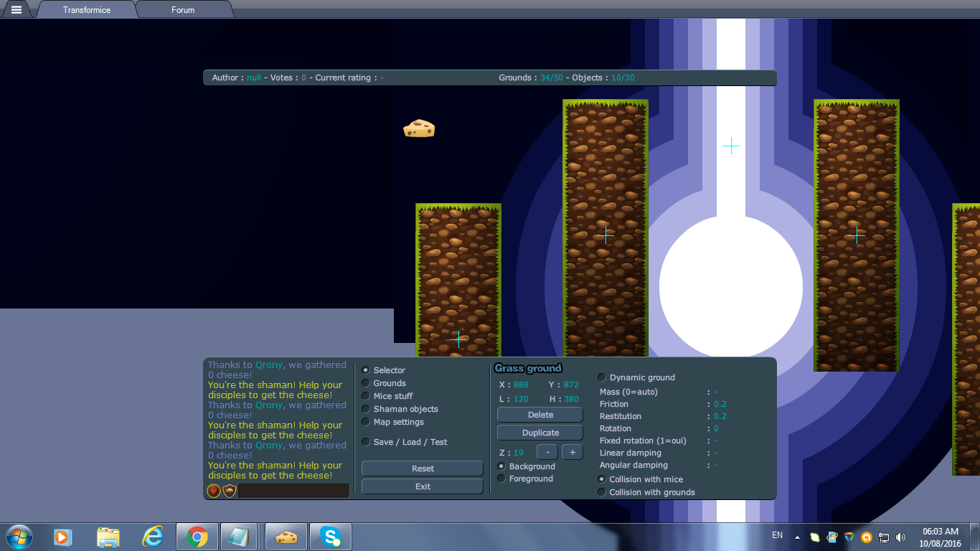Open Skype from the taskbar

[x=331, y=537]
